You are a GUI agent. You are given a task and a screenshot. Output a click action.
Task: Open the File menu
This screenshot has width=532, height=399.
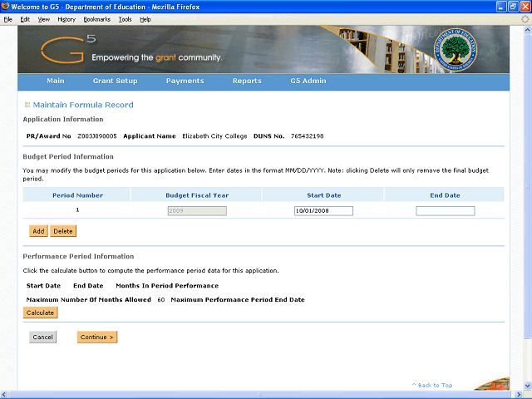click(x=8, y=18)
